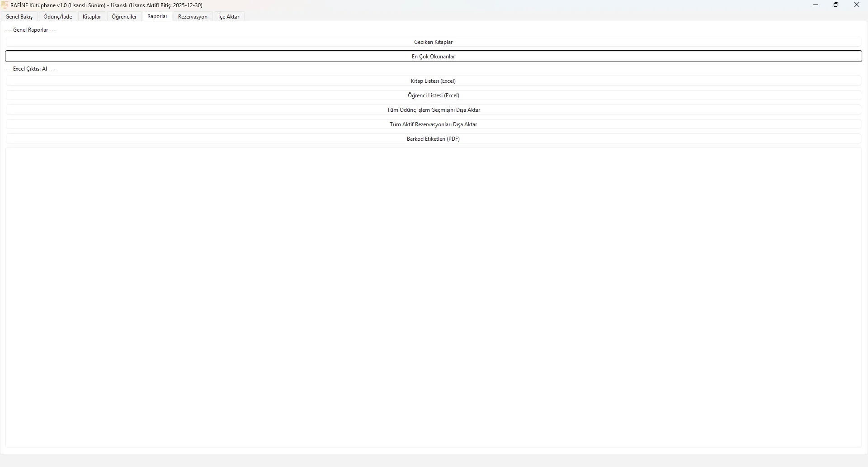Switch to the İçe Aktar tab

[x=229, y=17]
